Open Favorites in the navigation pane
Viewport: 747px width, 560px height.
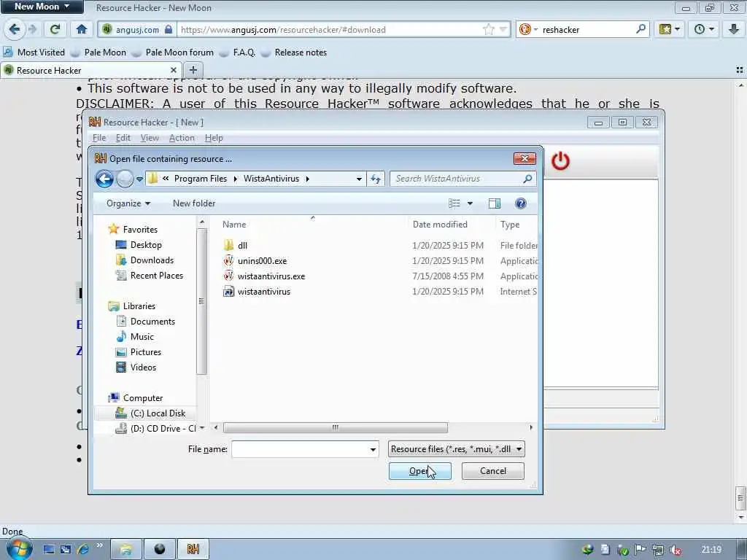(139, 230)
